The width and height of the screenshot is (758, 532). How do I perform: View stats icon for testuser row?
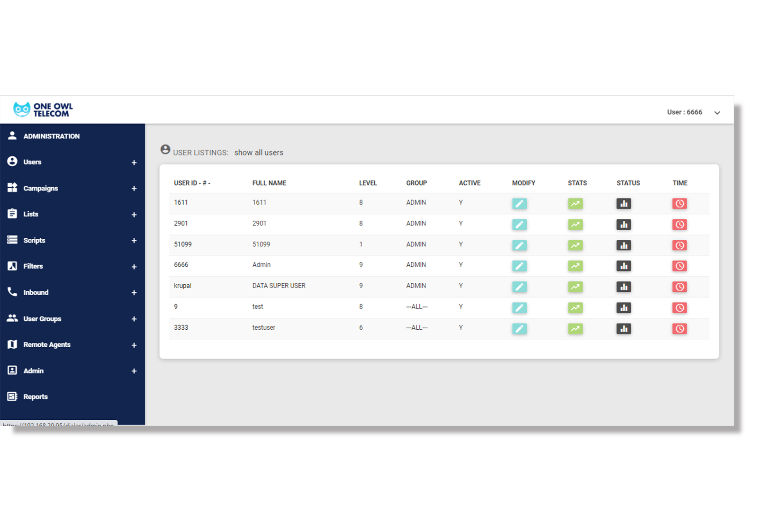click(575, 329)
